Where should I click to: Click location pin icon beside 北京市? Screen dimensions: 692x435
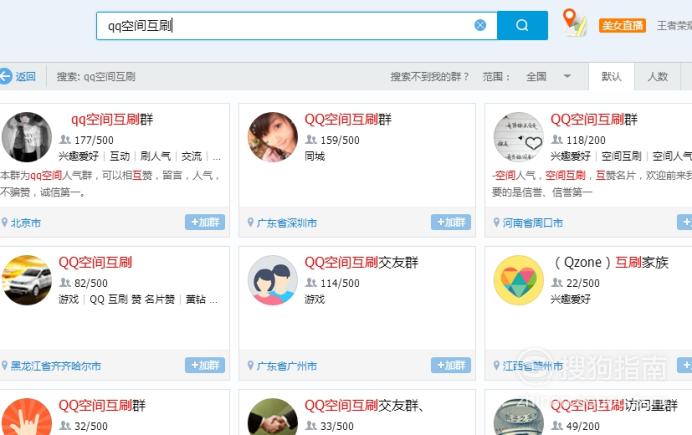[4, 222]
